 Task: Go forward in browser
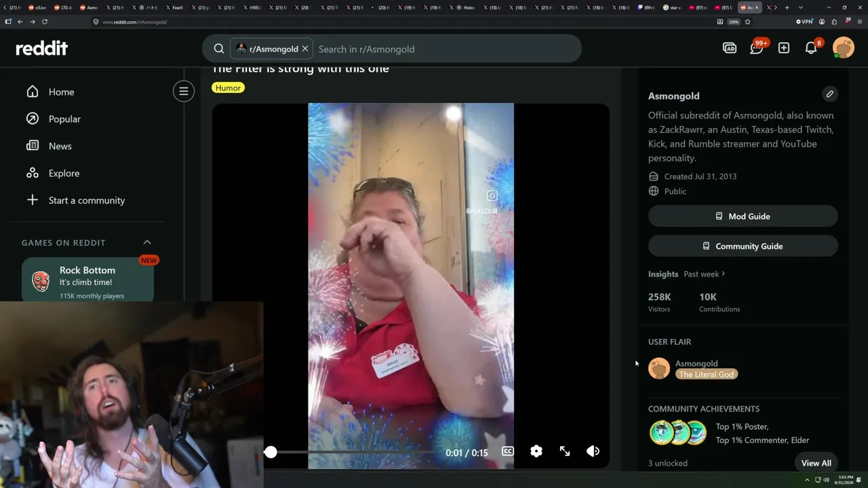tap(32, 22)
